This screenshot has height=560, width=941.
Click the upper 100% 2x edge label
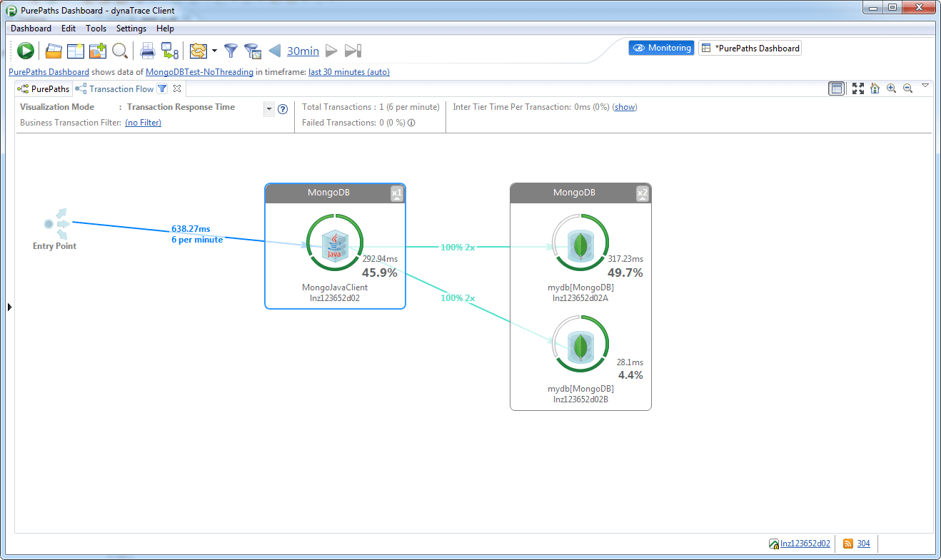click(x=458, y=248)
